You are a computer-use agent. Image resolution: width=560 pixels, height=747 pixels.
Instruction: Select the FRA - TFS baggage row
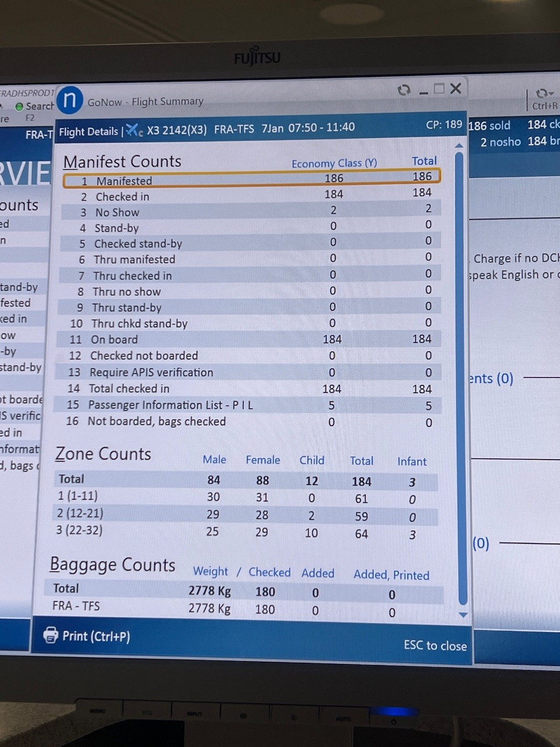tap(246, 608)
